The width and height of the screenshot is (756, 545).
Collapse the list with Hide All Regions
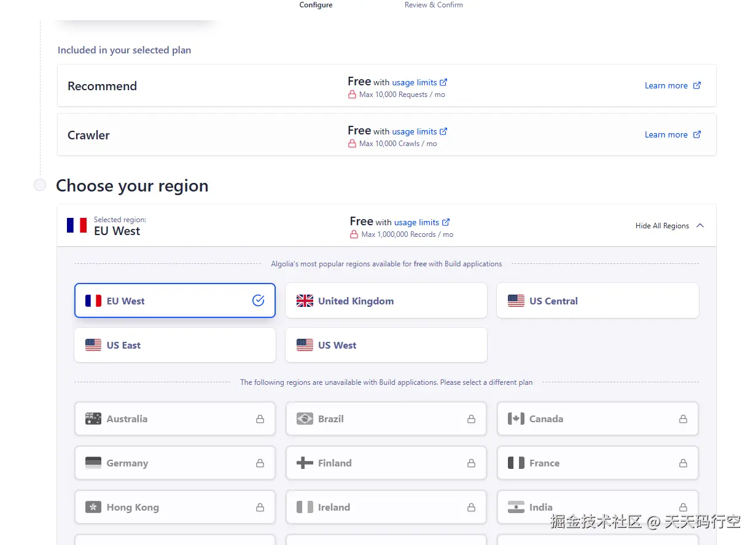point(662,226)
